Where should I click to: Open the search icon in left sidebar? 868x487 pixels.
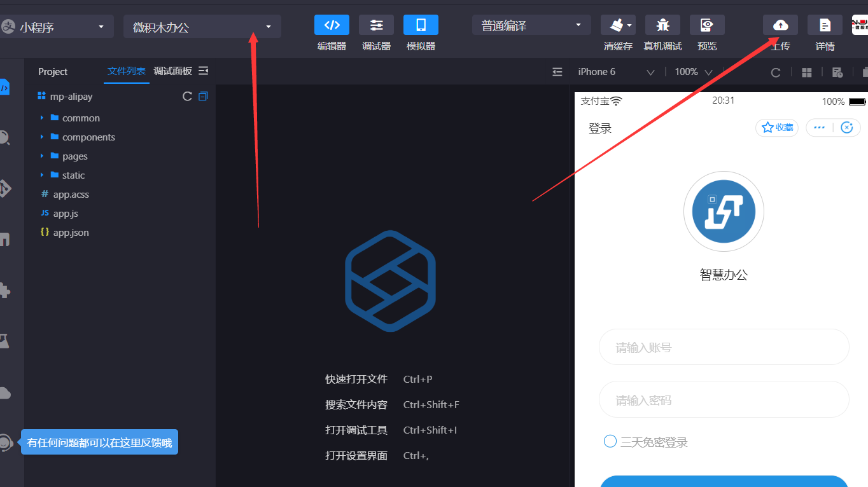[x=4, y=137]
